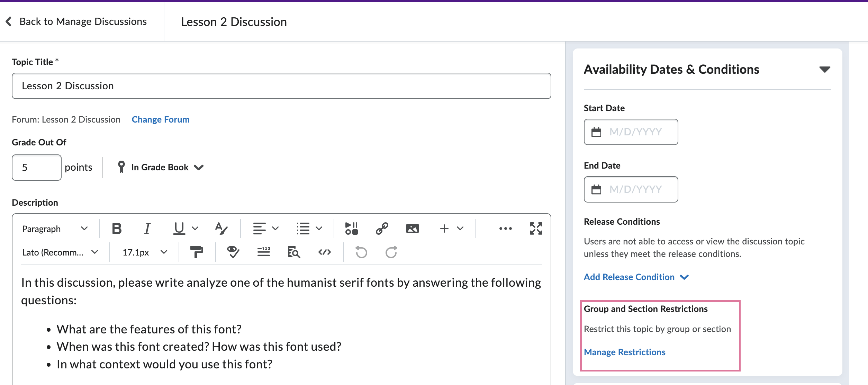The height and width of the screenshot is (385, 868).
Task: Insert a quicklink using the link icon
Action: point(382,229)
